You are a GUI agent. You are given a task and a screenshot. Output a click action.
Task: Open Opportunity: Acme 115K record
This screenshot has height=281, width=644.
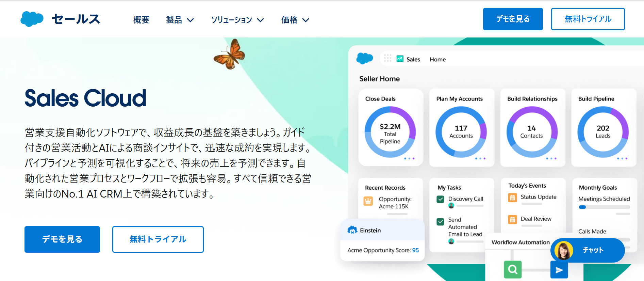point(395,203)
